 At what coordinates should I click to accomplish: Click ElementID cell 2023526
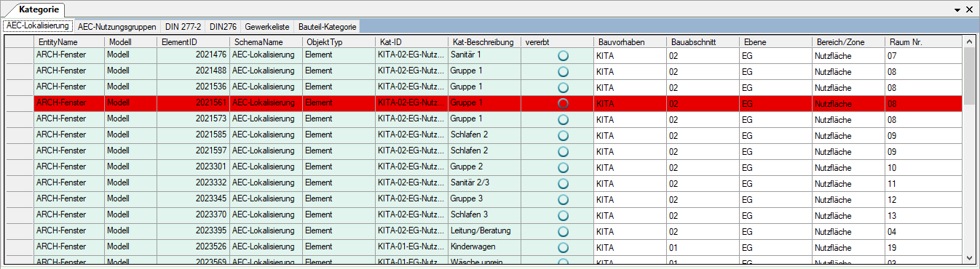[x=193, y=247]
